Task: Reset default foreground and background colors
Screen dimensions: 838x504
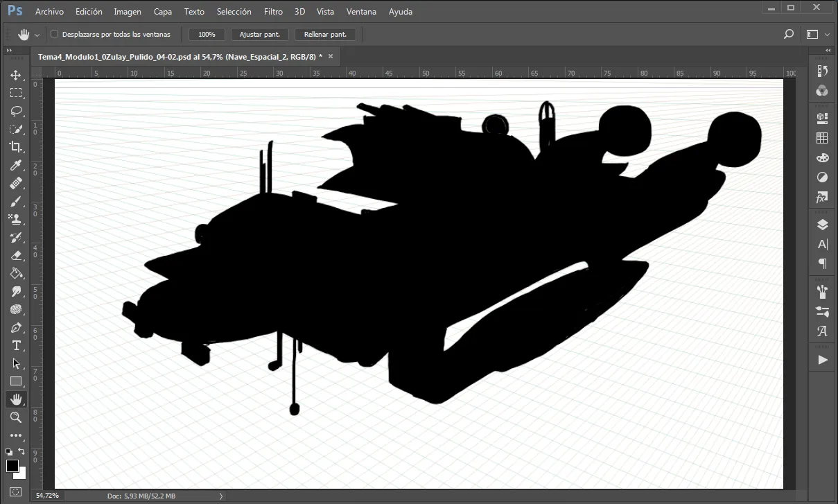Action: point(9,451)
